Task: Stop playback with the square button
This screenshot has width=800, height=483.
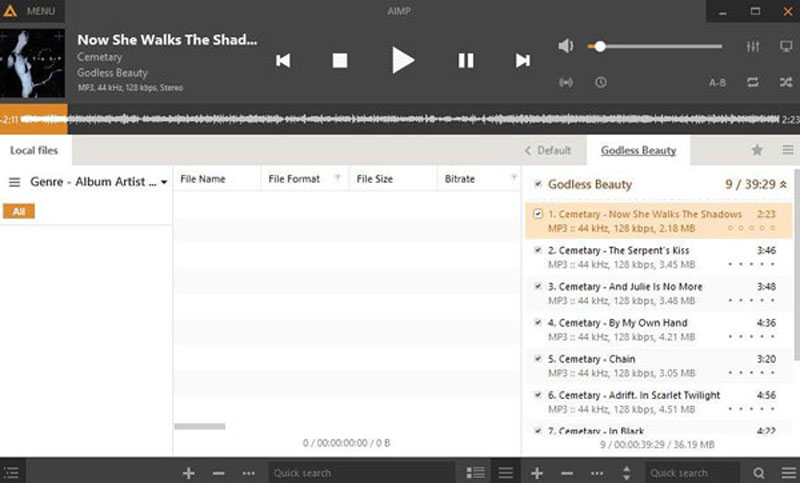Action: (340, 61)
